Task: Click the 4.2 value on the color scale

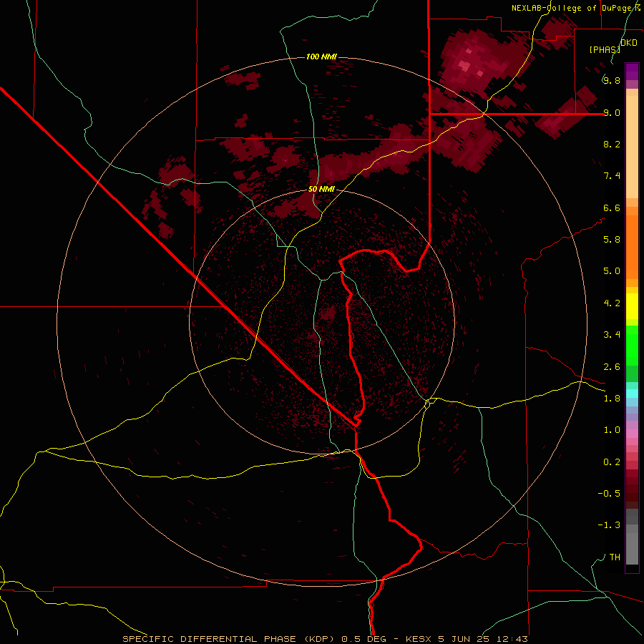Action: click(x=612, y=303)
